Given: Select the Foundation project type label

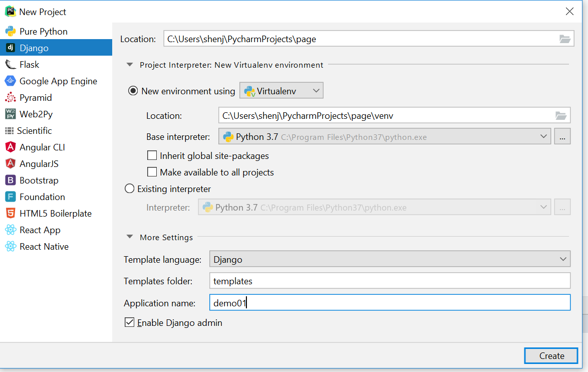Looking at the screenshot, I should click(42, 197).
